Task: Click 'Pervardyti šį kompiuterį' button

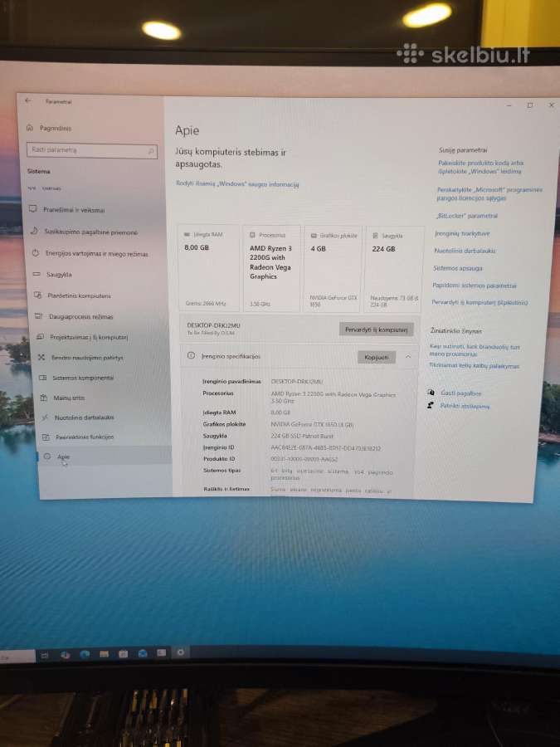Action: [376, 330]
